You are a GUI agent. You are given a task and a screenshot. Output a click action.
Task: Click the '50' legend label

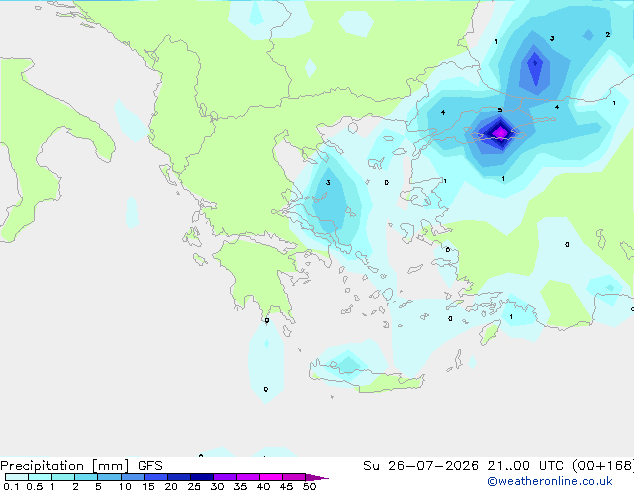(310, 486)
